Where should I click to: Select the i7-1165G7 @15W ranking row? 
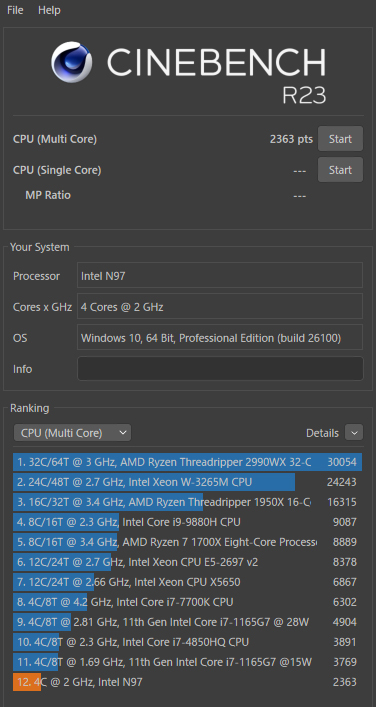coord(188,662)
